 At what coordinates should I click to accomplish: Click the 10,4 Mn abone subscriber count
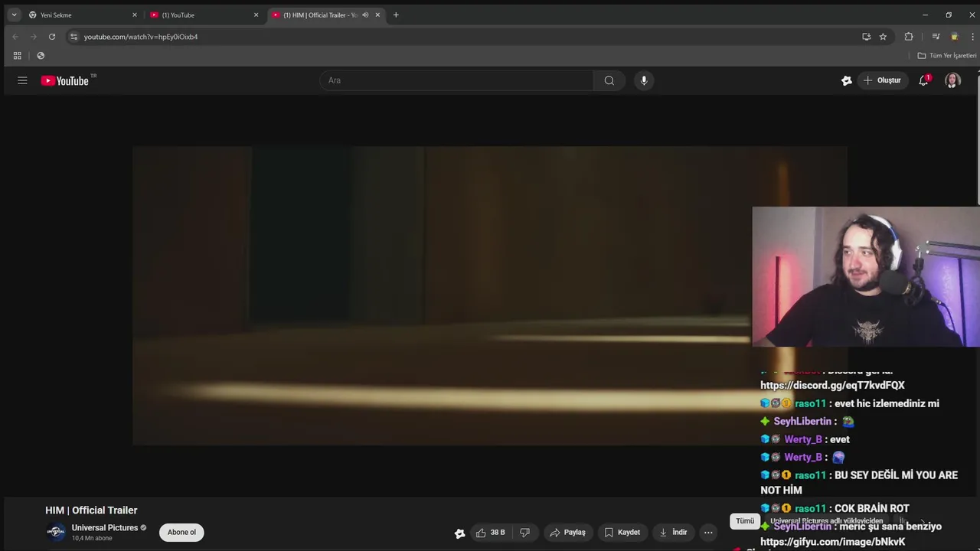(x=92, y=539)
